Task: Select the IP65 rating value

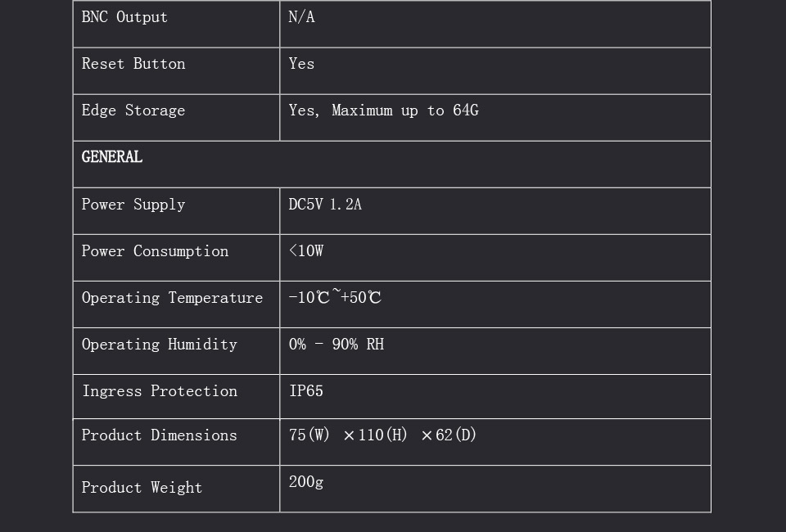Action: click(306, 391)
